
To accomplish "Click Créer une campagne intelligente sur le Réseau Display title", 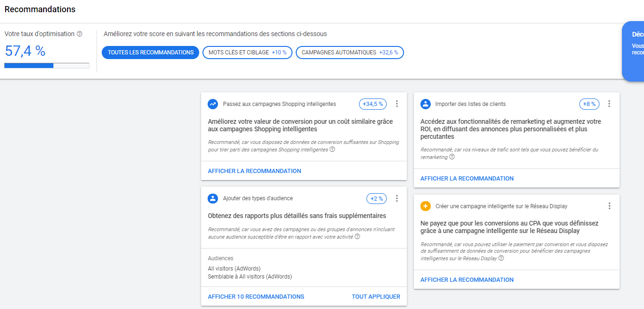I will (502, 206).
